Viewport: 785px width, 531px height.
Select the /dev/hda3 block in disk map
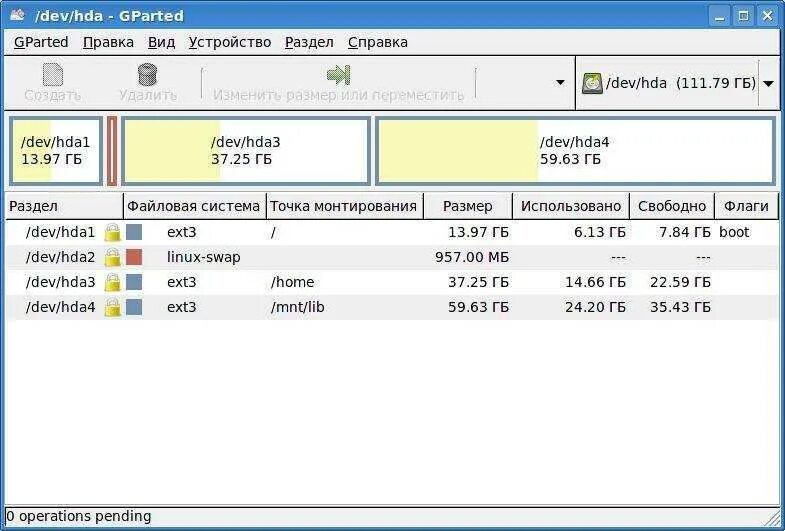point(246,151)
